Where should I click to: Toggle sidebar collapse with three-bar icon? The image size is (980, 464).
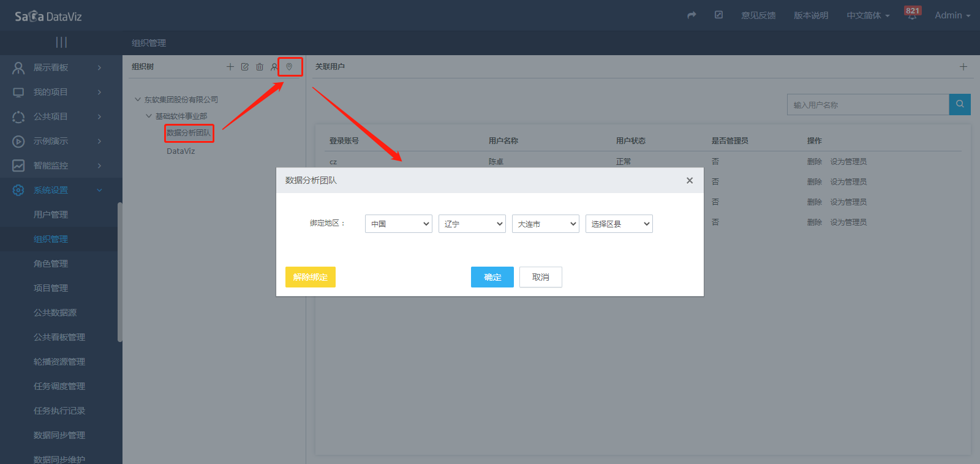pos(61,42)
